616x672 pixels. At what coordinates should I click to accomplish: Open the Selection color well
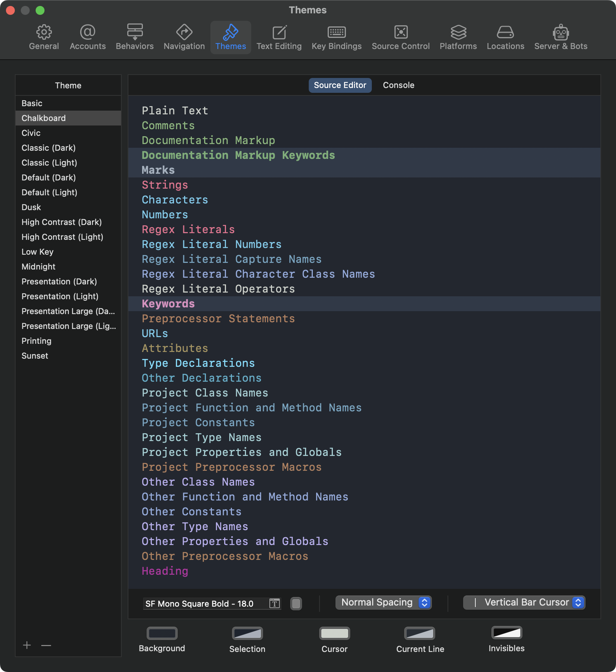point(247,633)
